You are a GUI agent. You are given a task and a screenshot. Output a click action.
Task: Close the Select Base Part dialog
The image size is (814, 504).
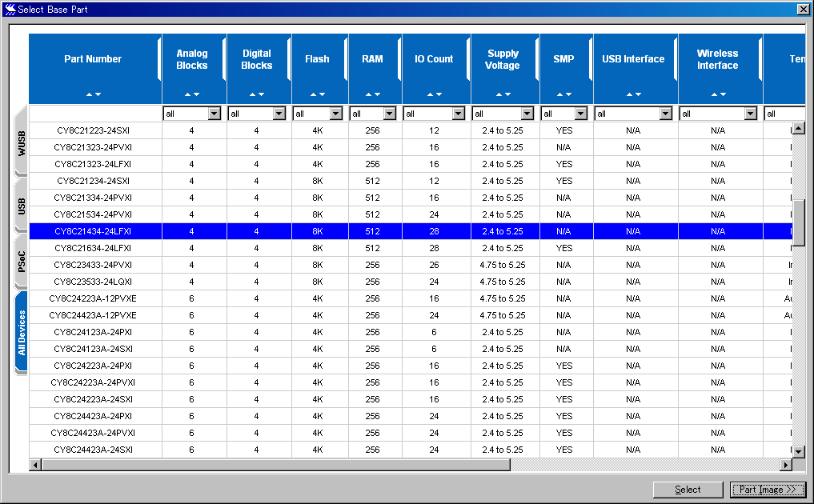tap(803, 9)
